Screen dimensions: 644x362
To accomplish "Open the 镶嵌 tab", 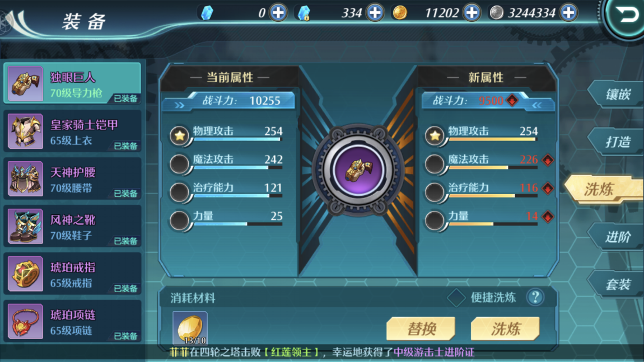I will tap(617, 95).
